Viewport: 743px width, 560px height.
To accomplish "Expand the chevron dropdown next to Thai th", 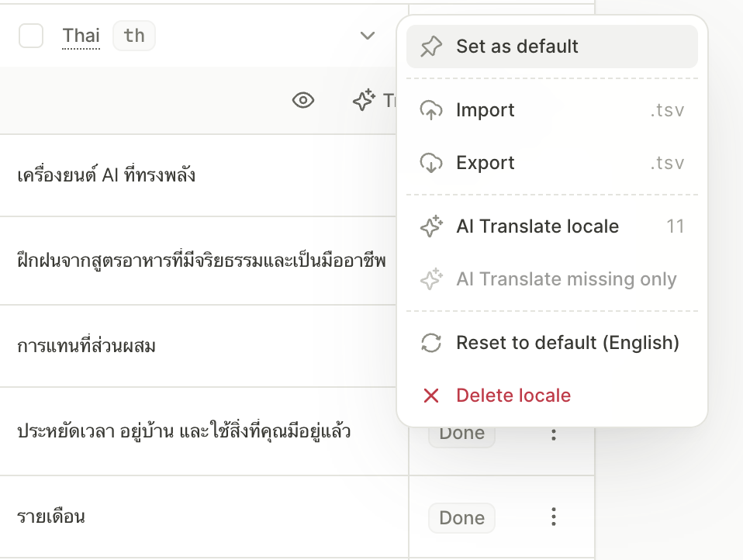I will (368, 36).
